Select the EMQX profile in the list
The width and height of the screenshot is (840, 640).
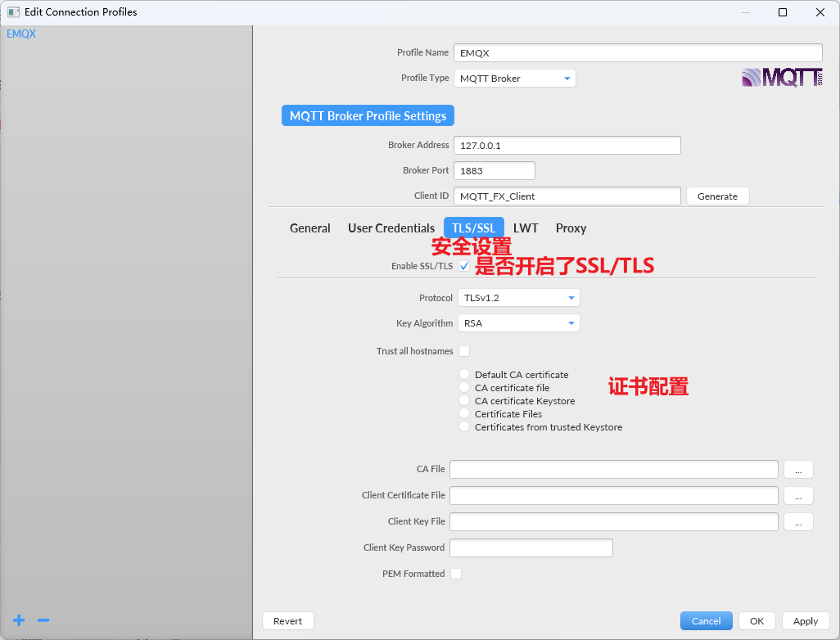21,34
